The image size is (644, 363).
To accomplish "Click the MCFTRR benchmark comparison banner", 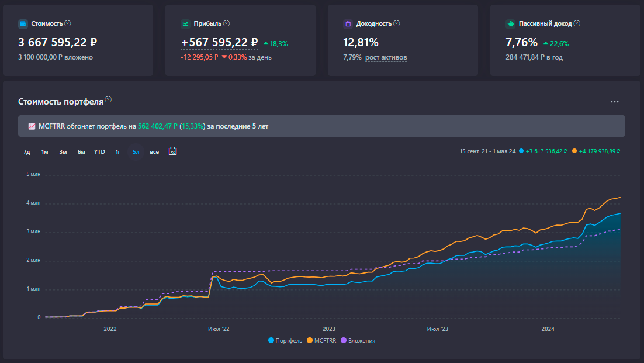I will [x=321, y=126].
